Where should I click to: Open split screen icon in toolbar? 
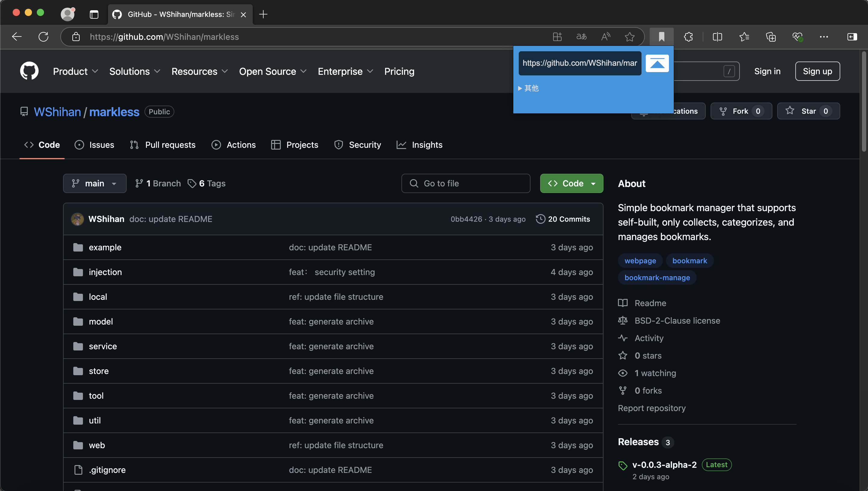point(717,36)
